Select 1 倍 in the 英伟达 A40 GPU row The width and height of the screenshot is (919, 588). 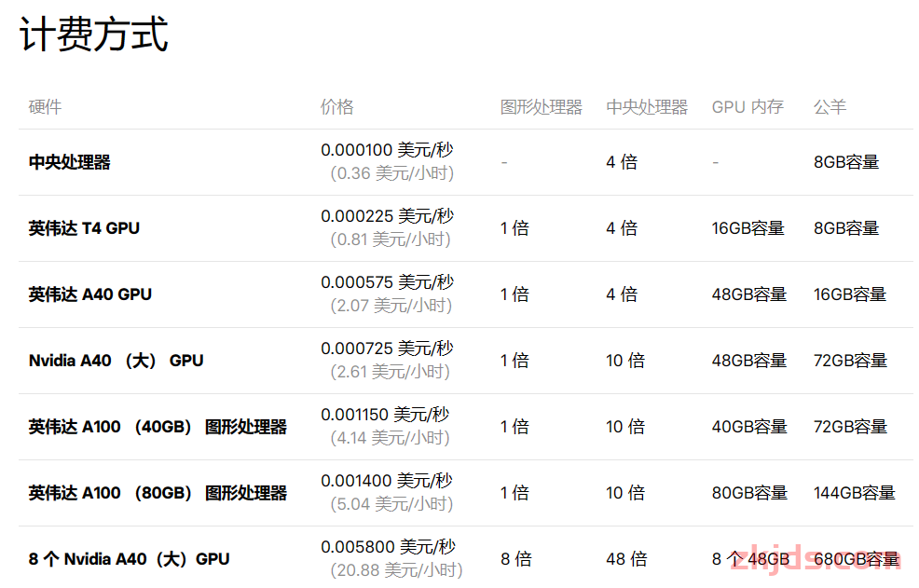tap(514, 294)
